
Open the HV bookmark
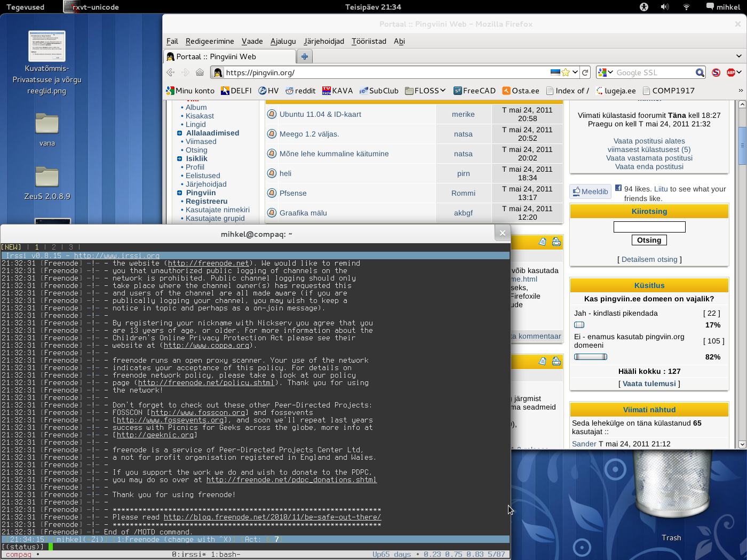tap(268, 91)
